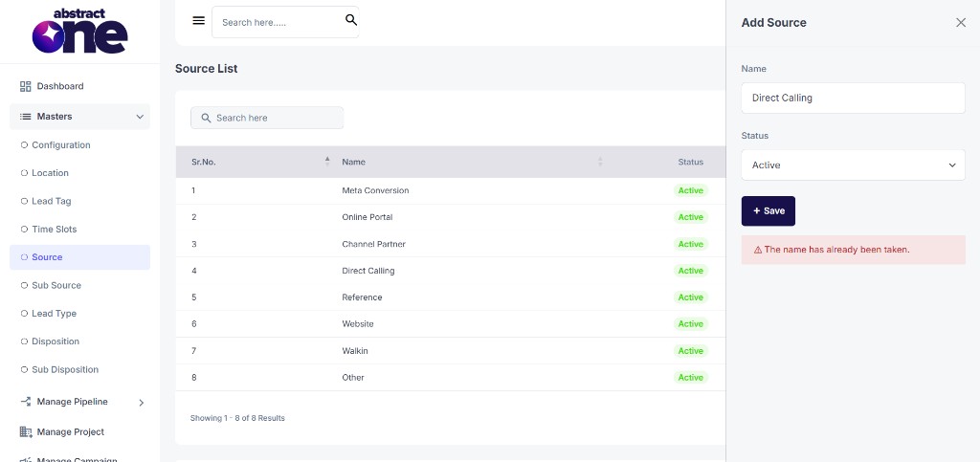Save the new source

pyautogui.click(x=768, y=211)
